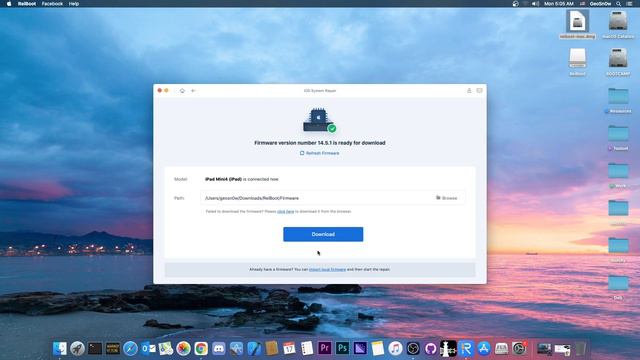Screen dimensions: 640x360
Task: Click ReiBoot icon in the Dock
Action: click(x=466, y=348)
